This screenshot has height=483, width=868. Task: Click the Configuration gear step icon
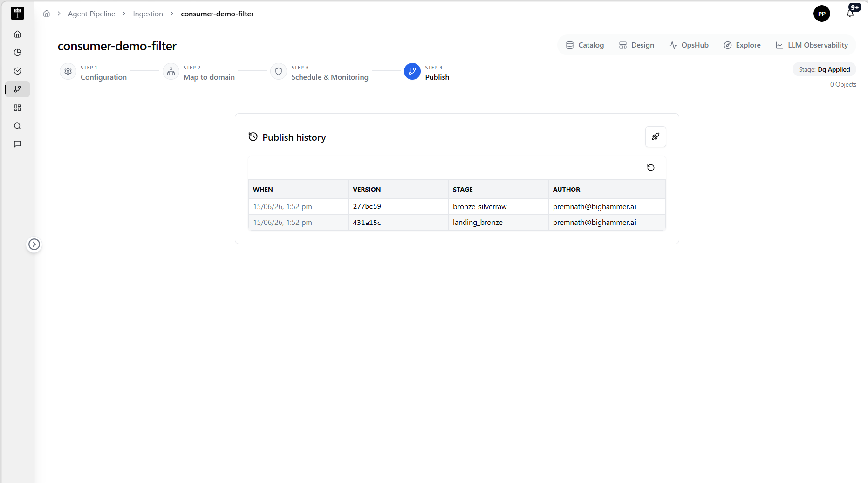[x=68, y=71]
